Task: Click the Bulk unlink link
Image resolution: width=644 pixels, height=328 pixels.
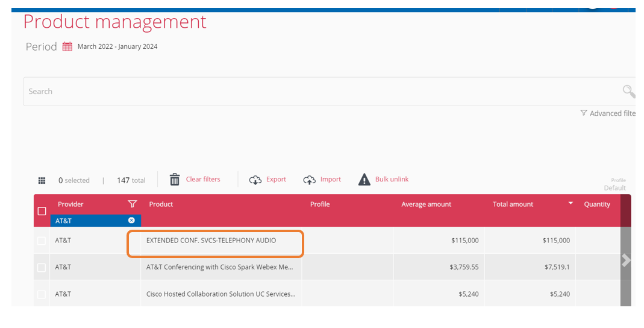Action: [392, 179]
